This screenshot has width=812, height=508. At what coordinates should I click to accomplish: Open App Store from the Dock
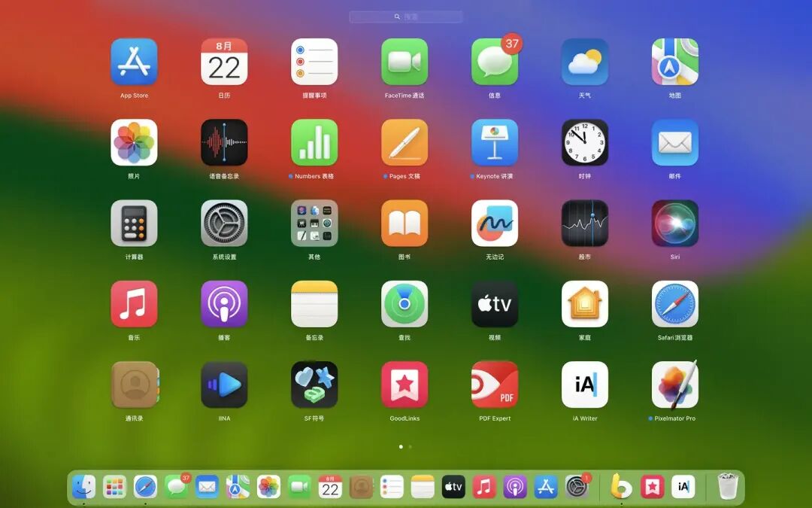pos(546,487)
